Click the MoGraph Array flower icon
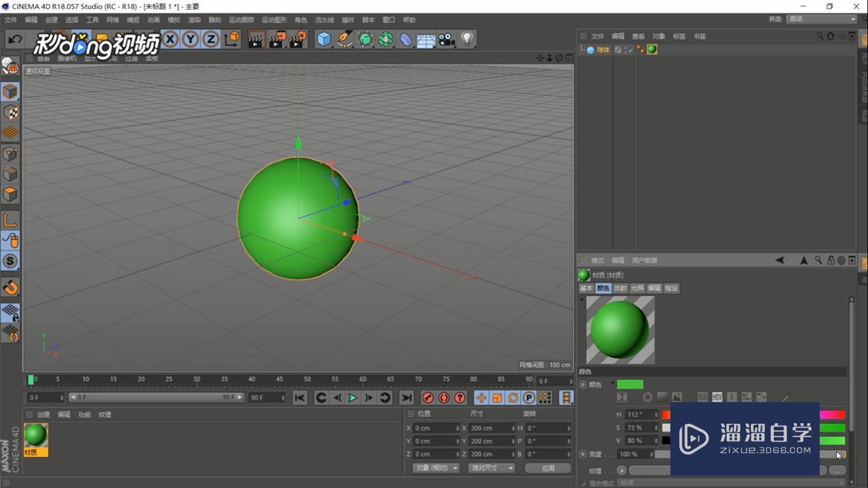This screenshot has width=868, height=488. 385,39
